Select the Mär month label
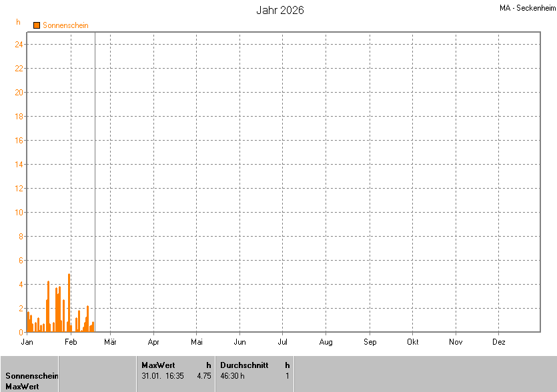 (x=110, y=342)
